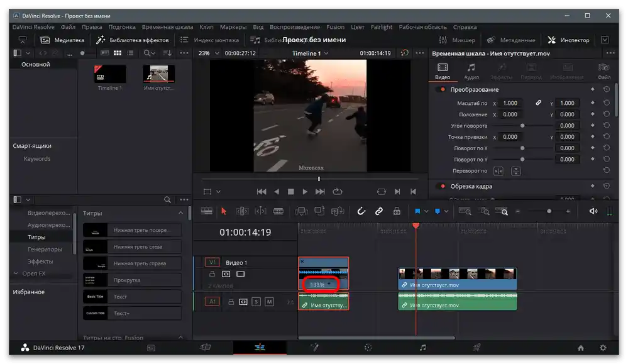Open the Cut page icon at bottom
Screen dimensions: 628x364
(206, 348)
